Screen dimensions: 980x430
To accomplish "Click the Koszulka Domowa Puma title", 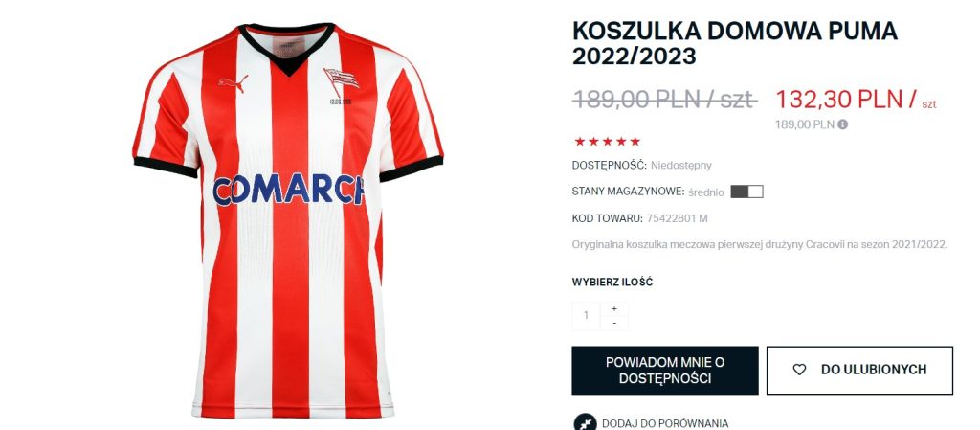I will (x=735, y=43).
